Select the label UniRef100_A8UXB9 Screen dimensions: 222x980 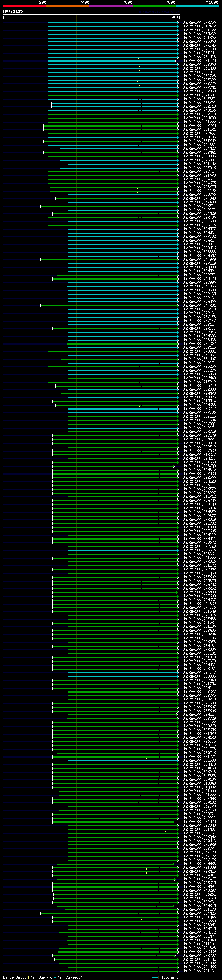coord(199,118)
